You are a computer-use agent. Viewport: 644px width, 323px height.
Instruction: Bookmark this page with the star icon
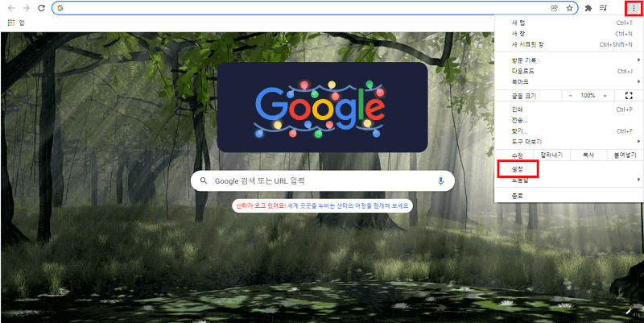pyautogui.click(x=569, y=8)
